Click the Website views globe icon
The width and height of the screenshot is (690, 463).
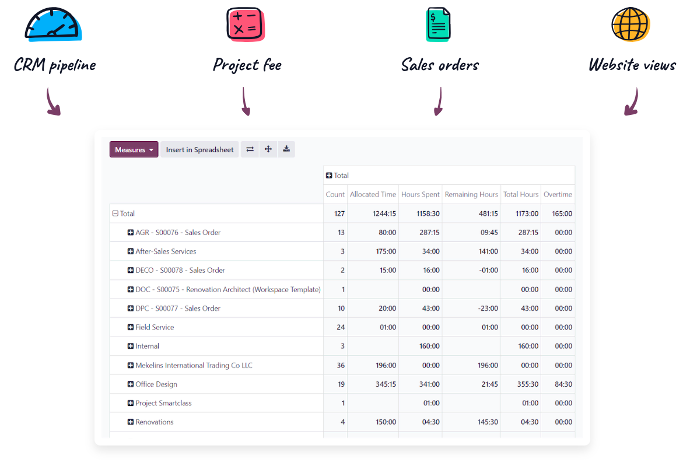pos(631,25)
